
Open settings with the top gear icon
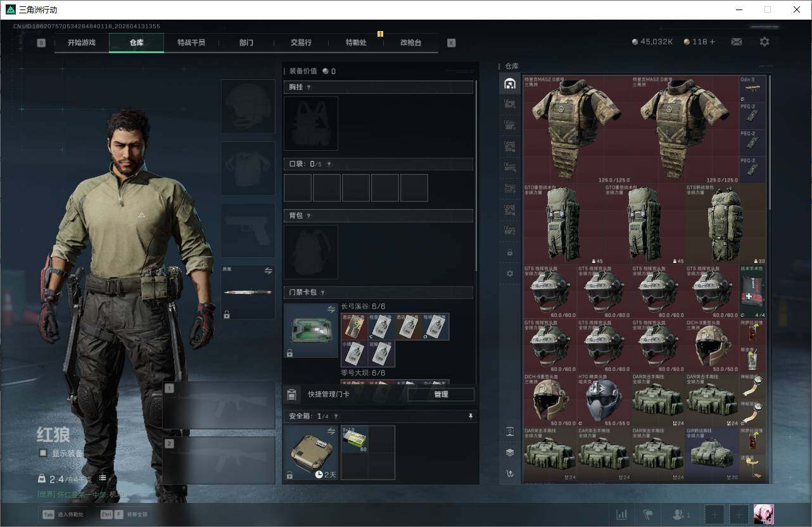764,42
